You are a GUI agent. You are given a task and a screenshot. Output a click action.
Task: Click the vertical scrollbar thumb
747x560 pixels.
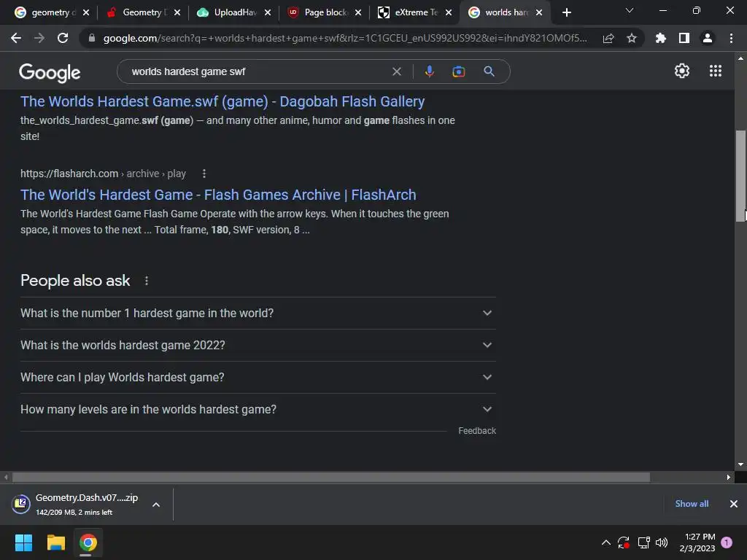click(740, 176)
